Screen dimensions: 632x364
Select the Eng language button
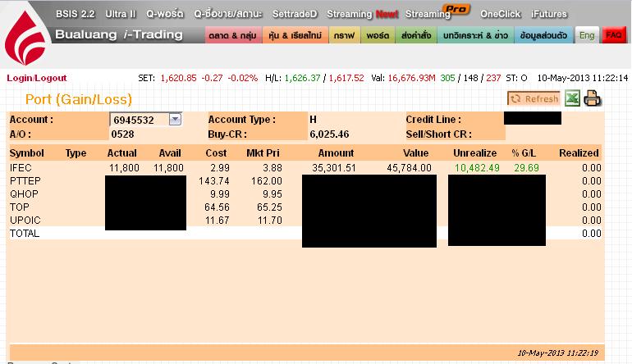coord(586,36)
